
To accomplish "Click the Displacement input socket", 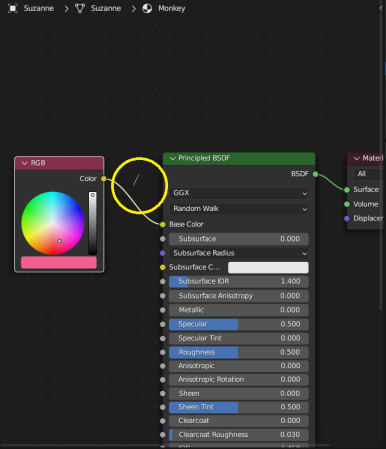I will (x=347, y=218).
